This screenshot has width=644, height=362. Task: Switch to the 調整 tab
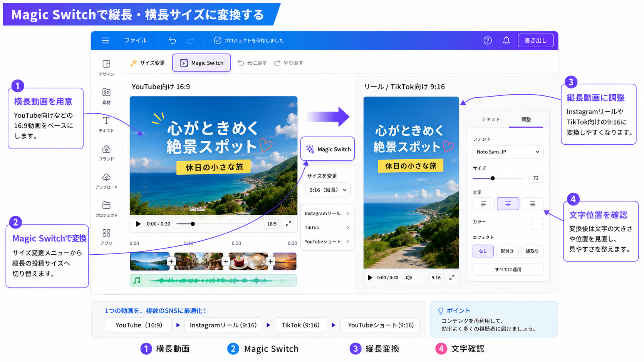point(526,120)
